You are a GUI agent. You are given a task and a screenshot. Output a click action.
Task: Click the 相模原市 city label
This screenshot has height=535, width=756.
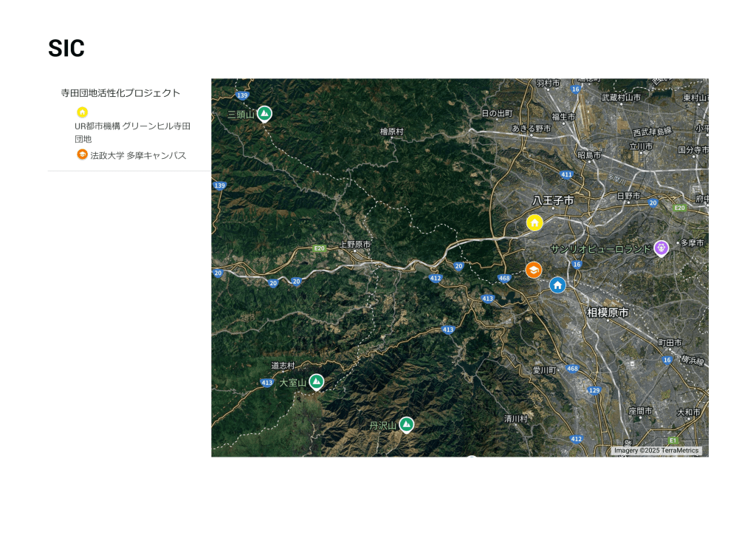pyautogui.click(x=608, y=313)
